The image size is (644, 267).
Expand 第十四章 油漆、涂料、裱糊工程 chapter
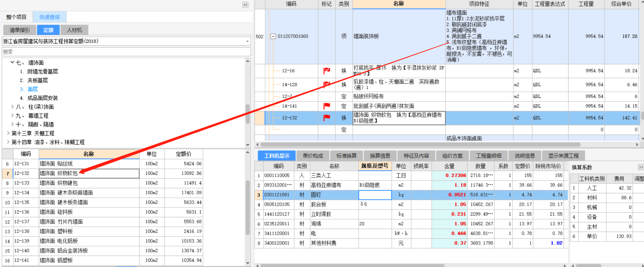click(8, 142)
